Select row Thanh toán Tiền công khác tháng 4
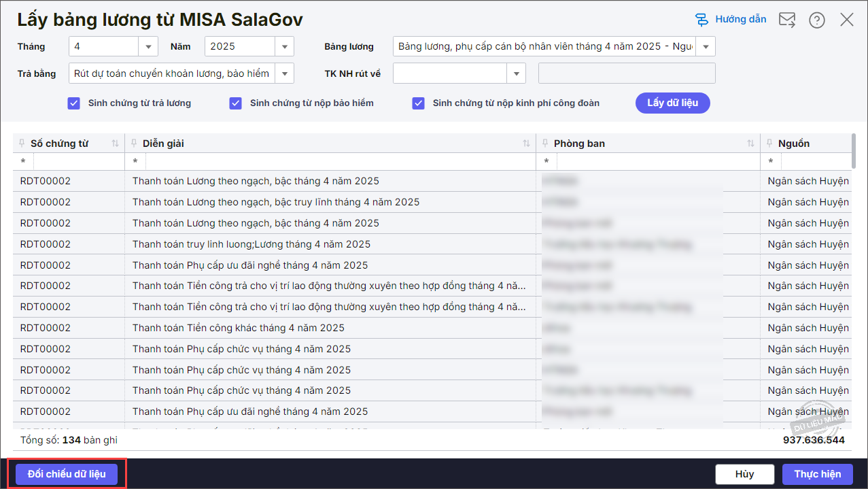Viewport: 868px width, 489px height. tap(432, 328)
